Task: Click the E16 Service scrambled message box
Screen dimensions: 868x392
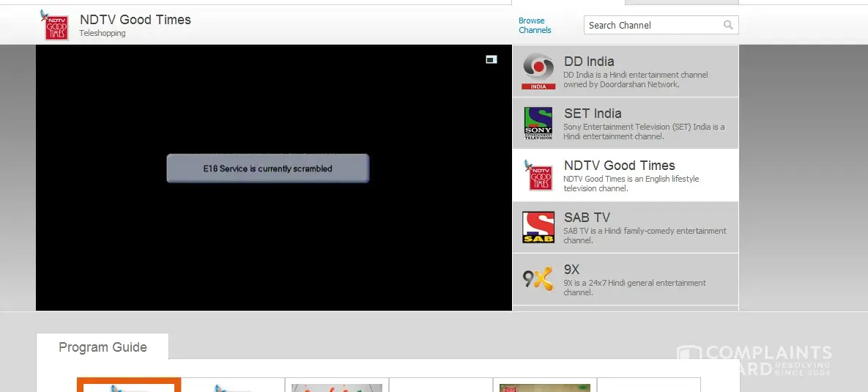Action: click(x=267, y=169)
